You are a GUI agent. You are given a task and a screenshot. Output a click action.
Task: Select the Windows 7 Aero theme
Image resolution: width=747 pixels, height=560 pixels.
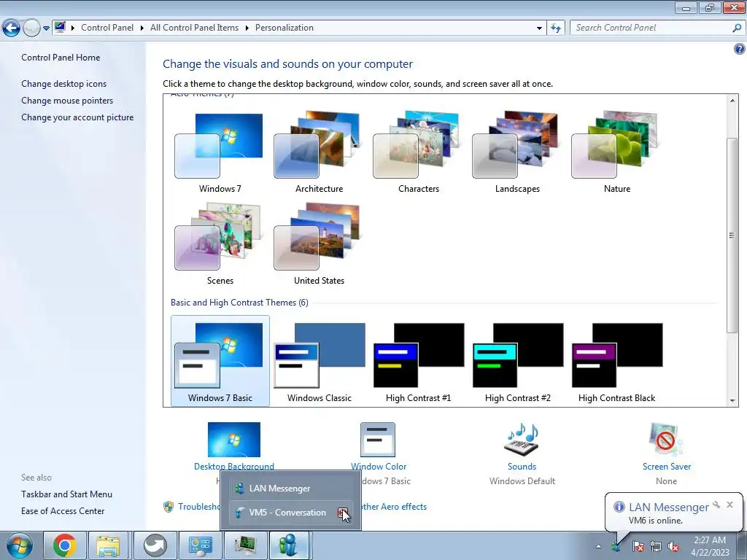pos(220,152)
